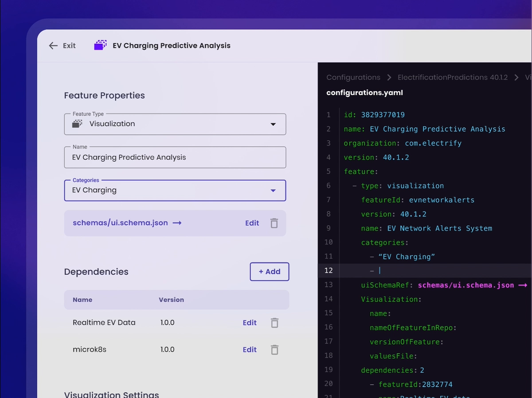Open the Categories dropdown arrow
Screen dimensions: 532x398
[x=273, y=191]
